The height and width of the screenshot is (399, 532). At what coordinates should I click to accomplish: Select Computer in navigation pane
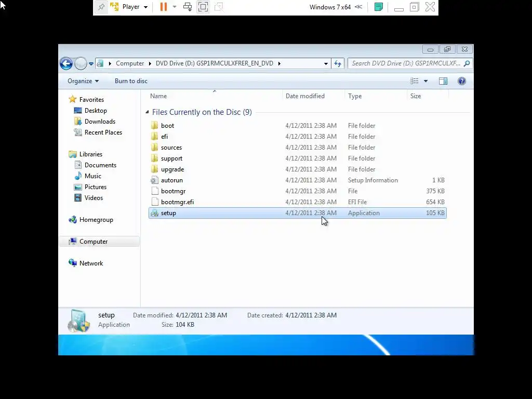click(99, 241)
